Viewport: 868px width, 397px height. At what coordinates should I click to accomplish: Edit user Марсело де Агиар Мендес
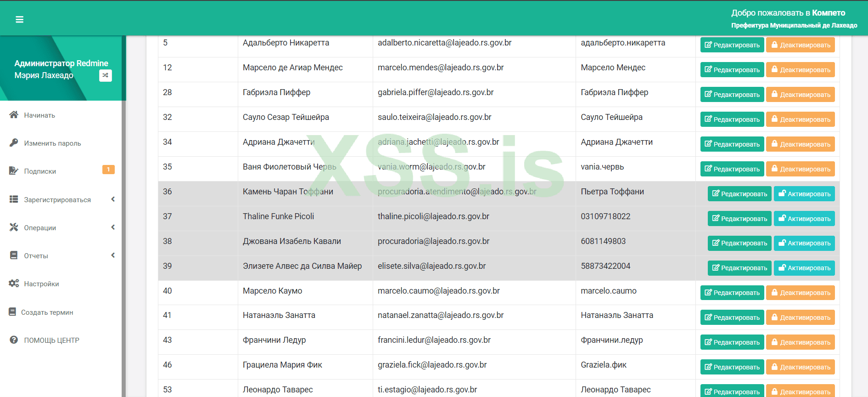point(732,70)
